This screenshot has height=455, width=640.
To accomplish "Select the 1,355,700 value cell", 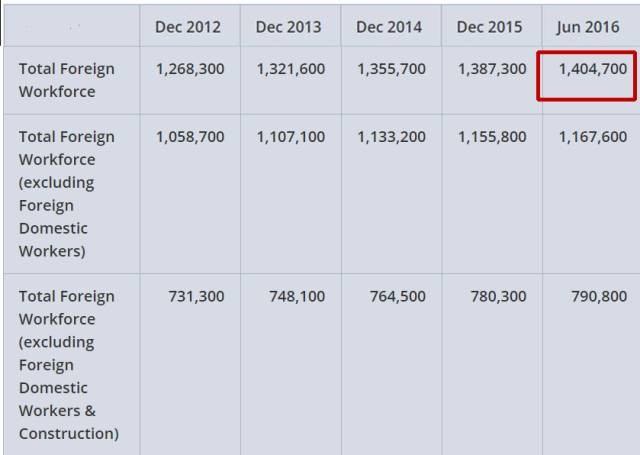I will point(391,69).
